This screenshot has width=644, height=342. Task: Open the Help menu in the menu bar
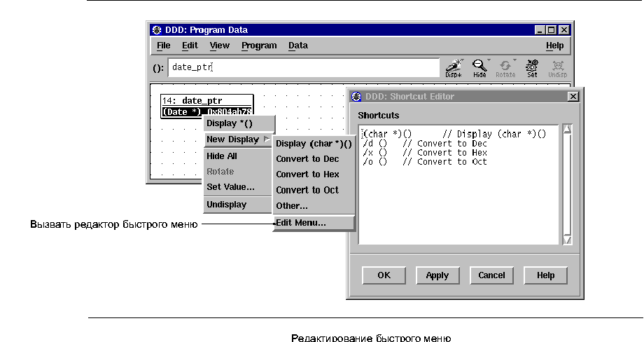554,46
